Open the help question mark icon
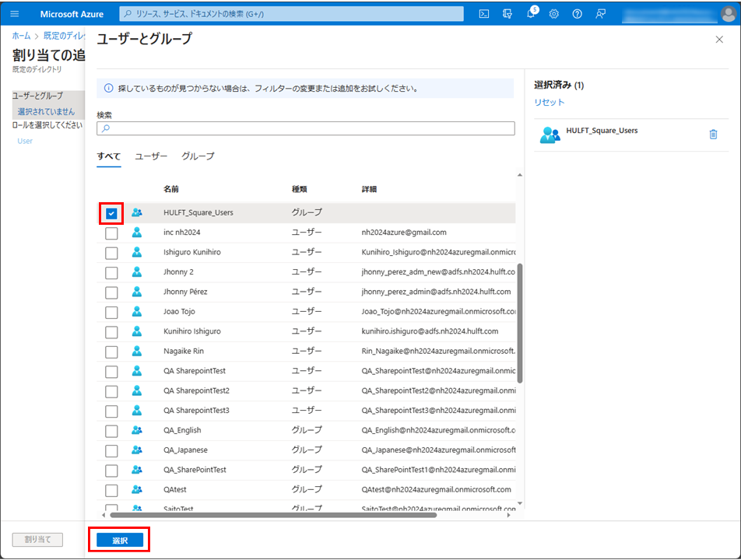This screenshot has width=741, height=560. 577,14
